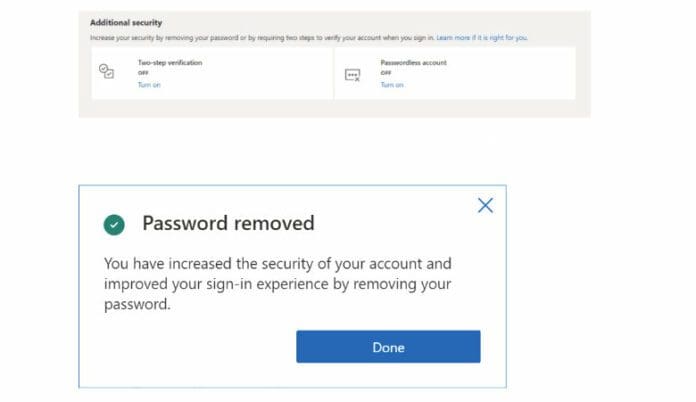
Task: Close the Password removed dialog
Action: (x=485, y=205)
